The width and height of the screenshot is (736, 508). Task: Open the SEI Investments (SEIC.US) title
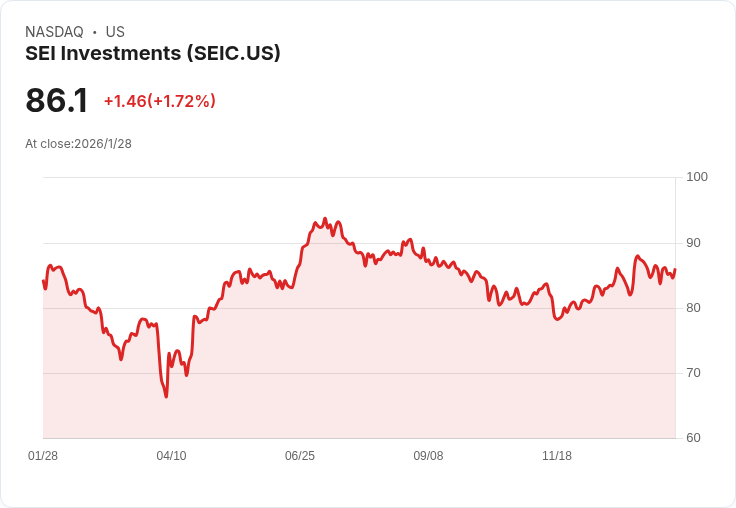(153, 53)
